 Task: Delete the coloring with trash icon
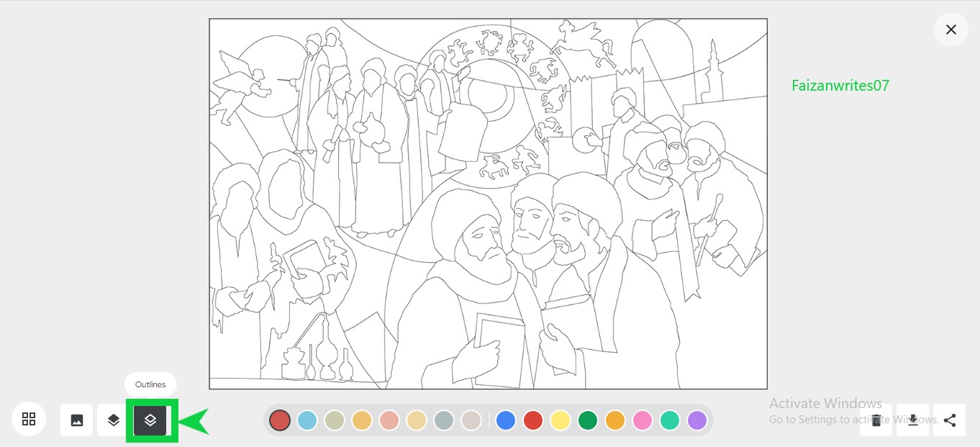tap(876, 420)
